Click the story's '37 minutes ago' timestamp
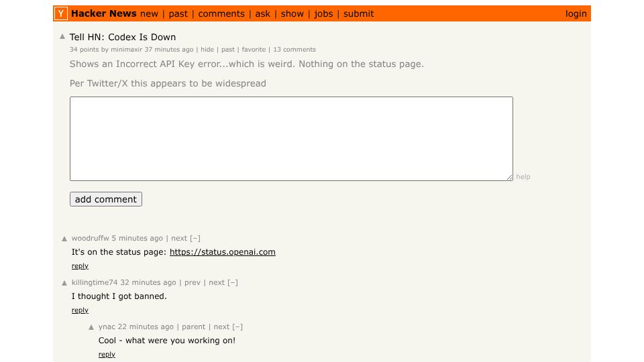Screen dimensions: 644x362 pos(169,49)
